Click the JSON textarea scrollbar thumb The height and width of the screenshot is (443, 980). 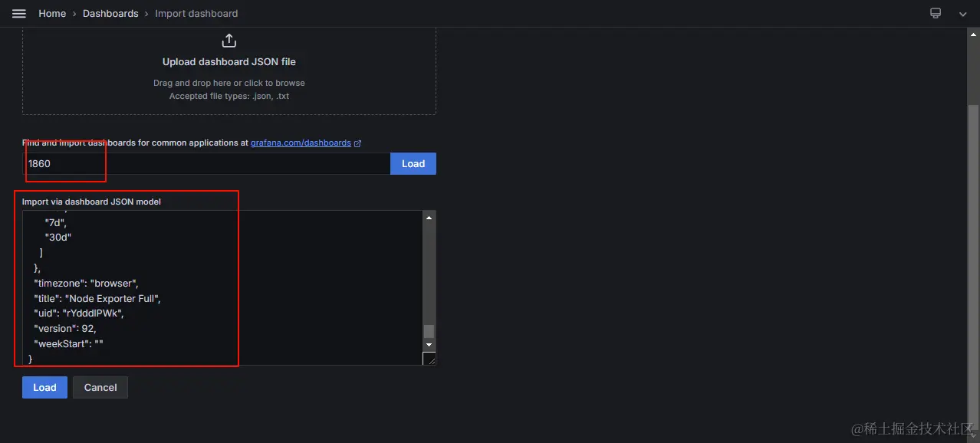tap(429, 332)
